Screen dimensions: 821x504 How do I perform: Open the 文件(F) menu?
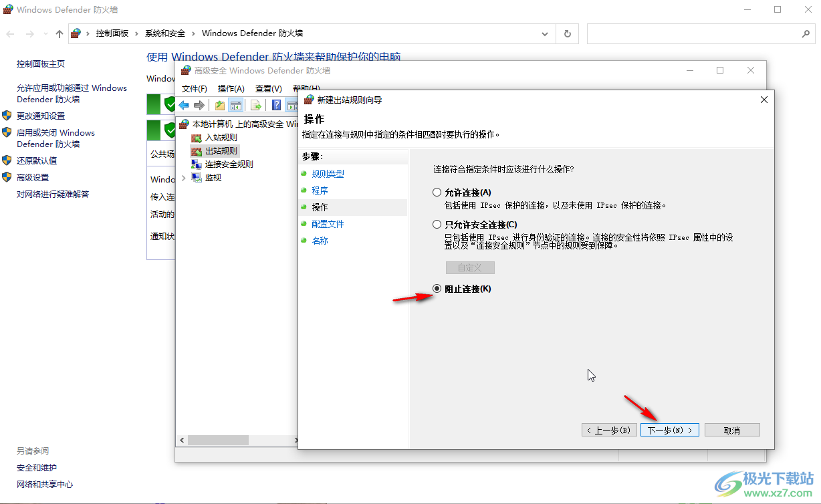(195, 88)
